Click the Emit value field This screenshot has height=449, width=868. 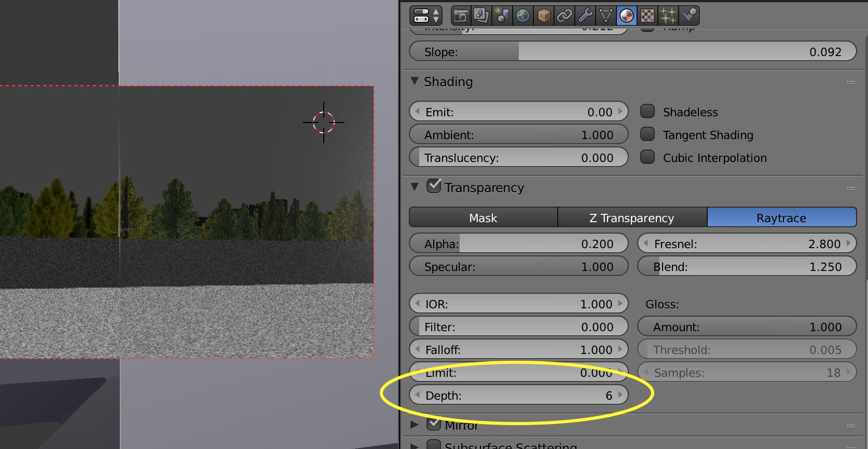pyautogui.click(x=518, y=112)
